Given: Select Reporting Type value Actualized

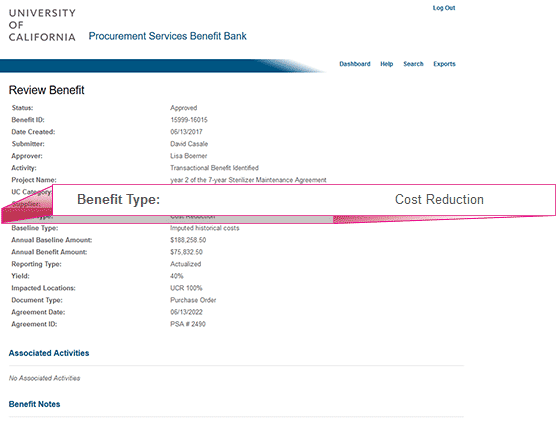Looking at the screenshot, I should click(x=185, y=264).
